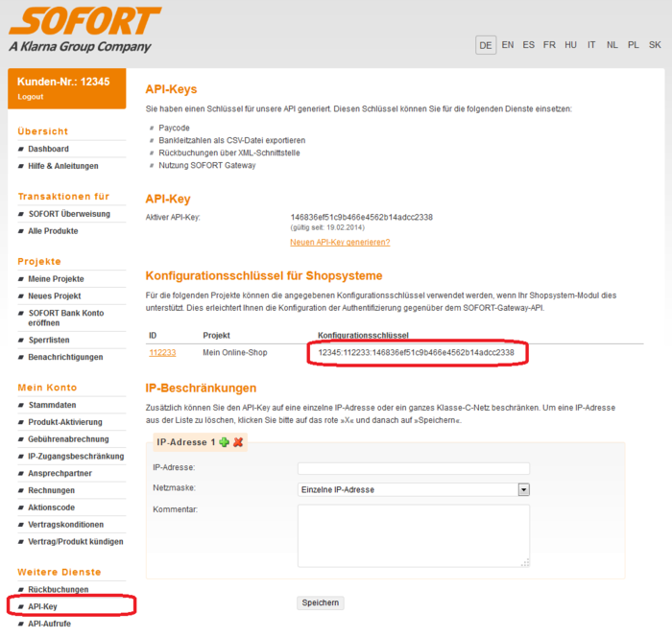The image size is (672, 637).
Task: Open Rückbuchungen
Action: click(x=59, y=589)
